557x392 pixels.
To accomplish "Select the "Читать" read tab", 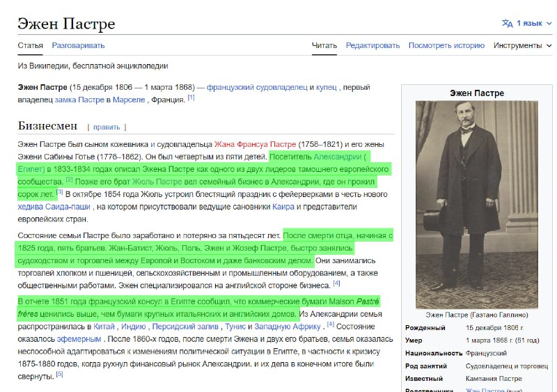I will 324,45.
